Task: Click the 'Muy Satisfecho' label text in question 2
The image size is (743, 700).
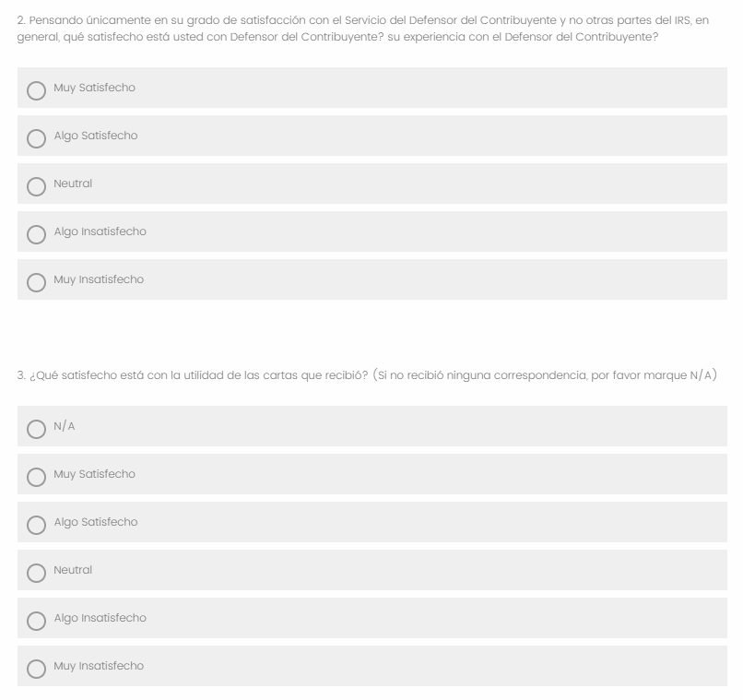Action: click(x=94, y=88)
